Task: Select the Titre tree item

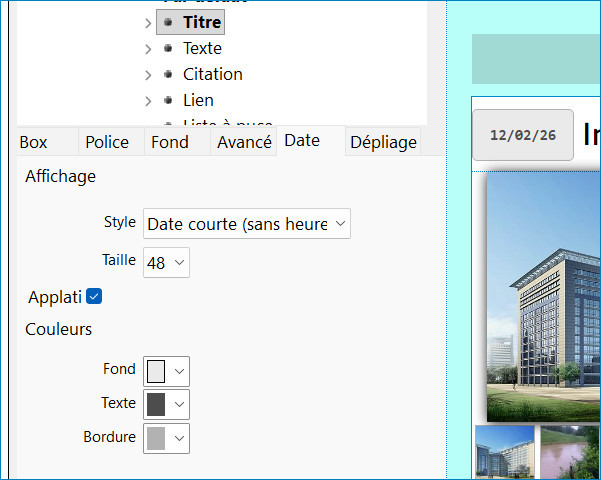Action: 202,22
